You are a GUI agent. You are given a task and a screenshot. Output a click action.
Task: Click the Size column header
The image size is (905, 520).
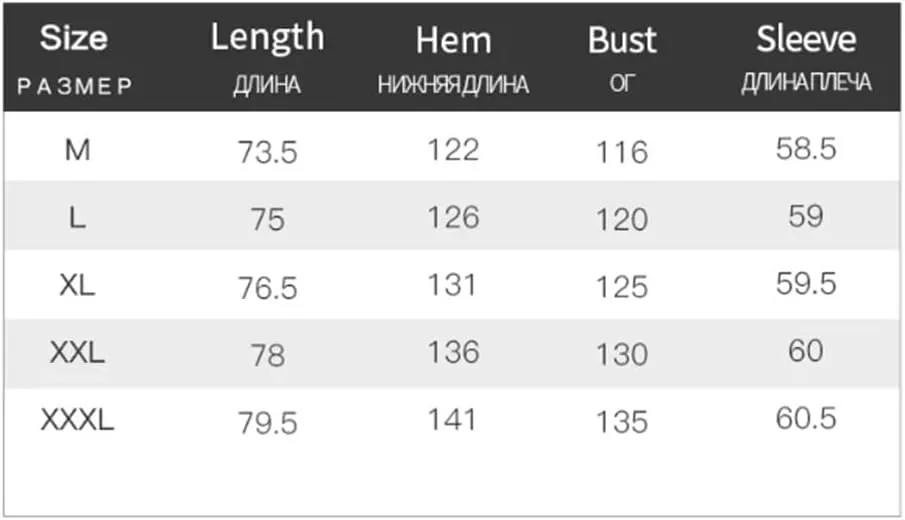click(x=74, y=39)
